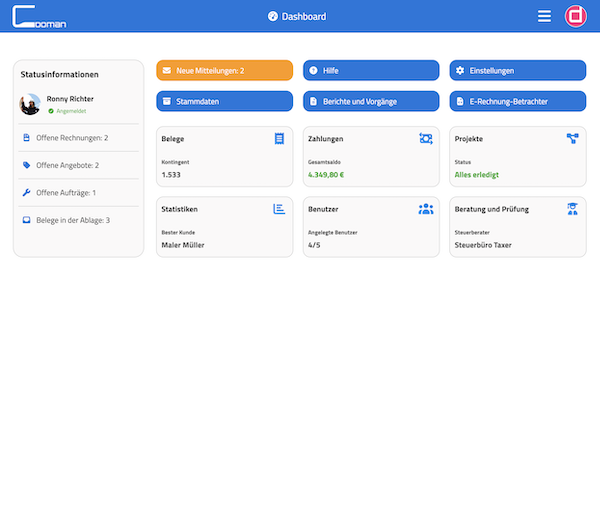The image size is (600, 517).
Task: Click the receipt icon in Belege card
Action: (x=279, y=139)
